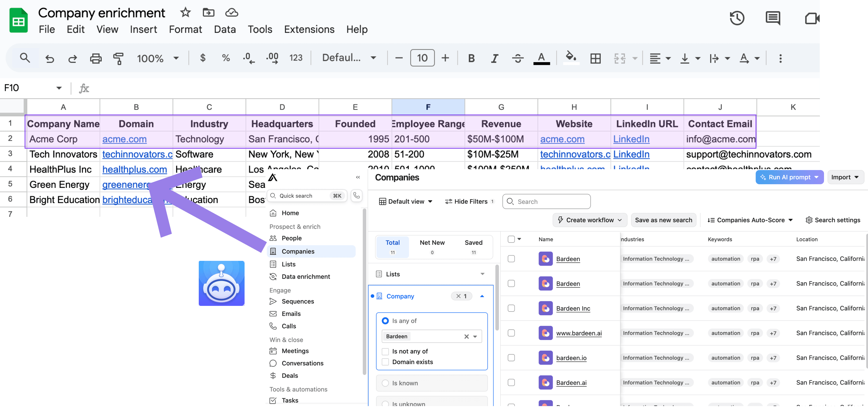
Task: Format as currency with dollar icon
Action: pos(203,58)
